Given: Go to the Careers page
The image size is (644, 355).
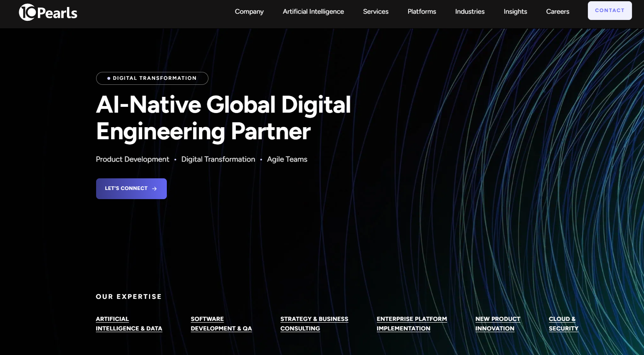Looking at the screenshot, I should point(557,12).
